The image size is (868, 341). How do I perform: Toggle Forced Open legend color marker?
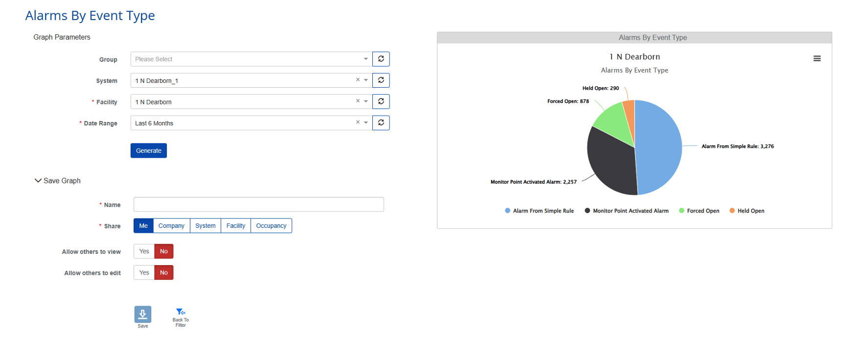682,211
